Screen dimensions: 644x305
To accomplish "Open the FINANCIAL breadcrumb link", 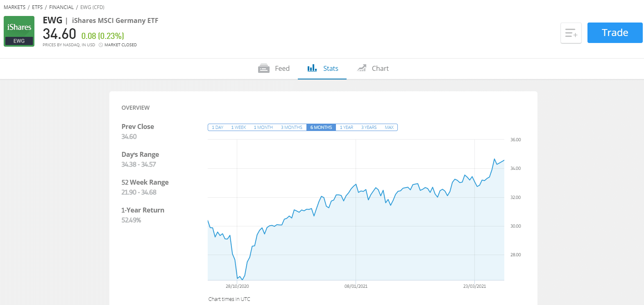I will (x=61, y=7).
